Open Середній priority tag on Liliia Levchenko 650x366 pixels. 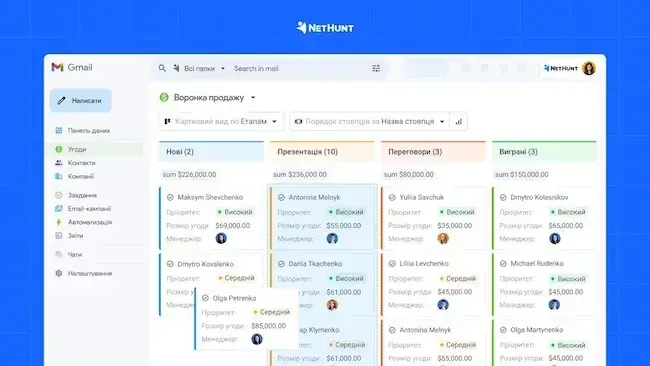(x=458, y=278)
